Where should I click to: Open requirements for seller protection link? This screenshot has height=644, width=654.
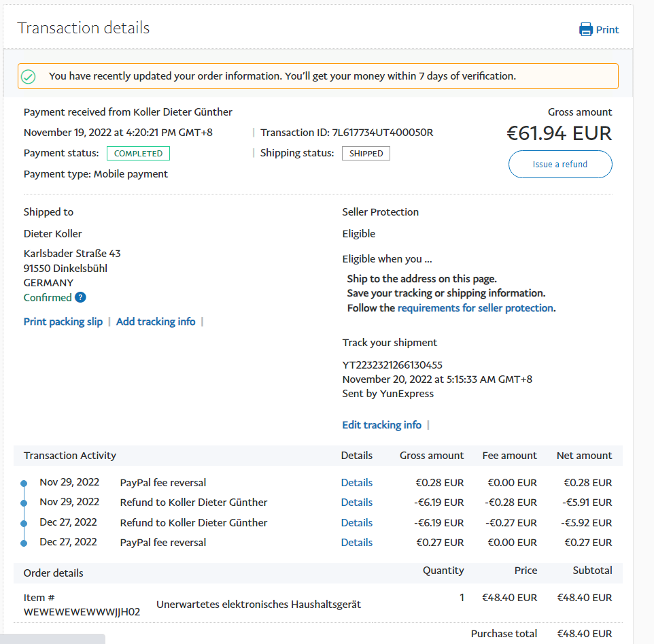475,308
